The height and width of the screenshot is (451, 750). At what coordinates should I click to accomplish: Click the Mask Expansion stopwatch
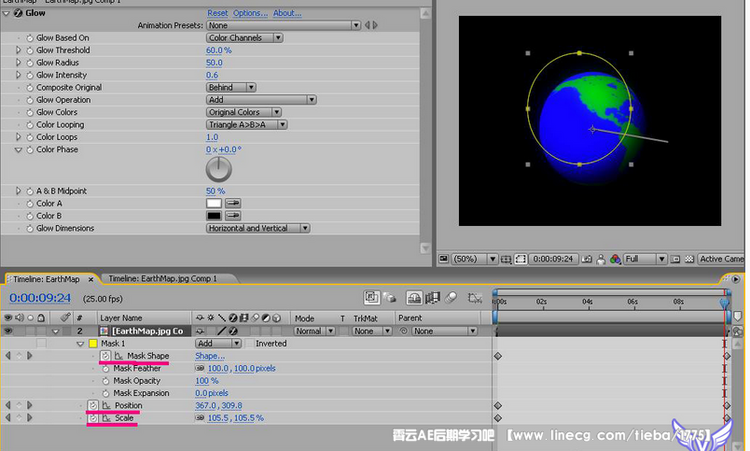click(106, 393)
